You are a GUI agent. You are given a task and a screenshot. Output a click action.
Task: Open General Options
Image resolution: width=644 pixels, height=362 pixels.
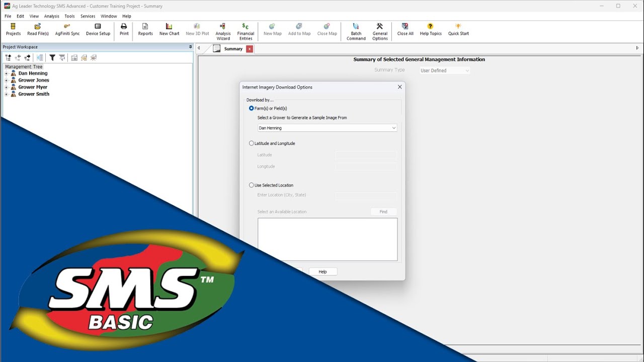[380, 32]
